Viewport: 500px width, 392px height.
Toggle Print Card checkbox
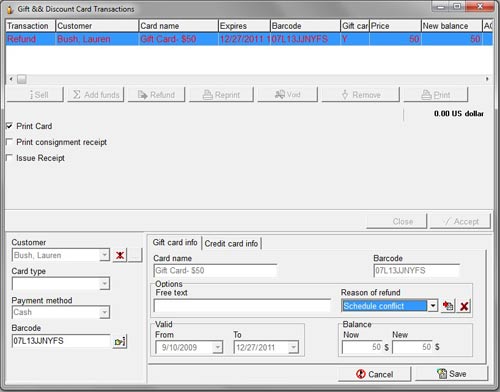click(9, 126)
